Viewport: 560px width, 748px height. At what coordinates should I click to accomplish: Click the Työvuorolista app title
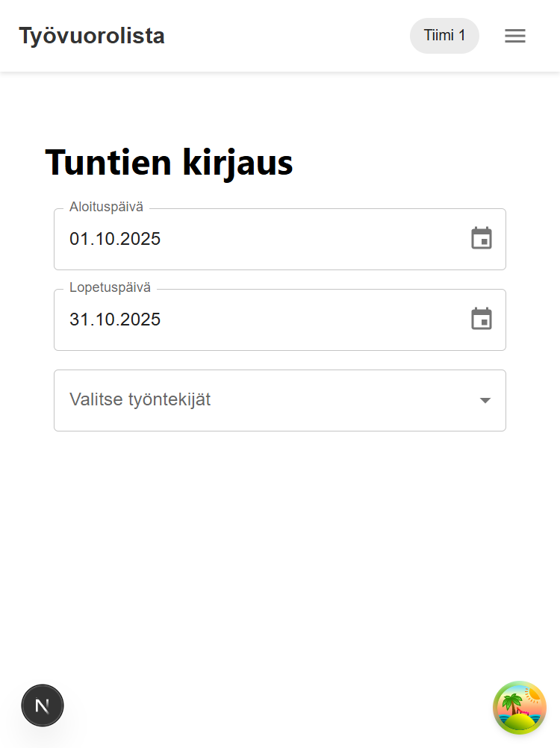[91, 35]
